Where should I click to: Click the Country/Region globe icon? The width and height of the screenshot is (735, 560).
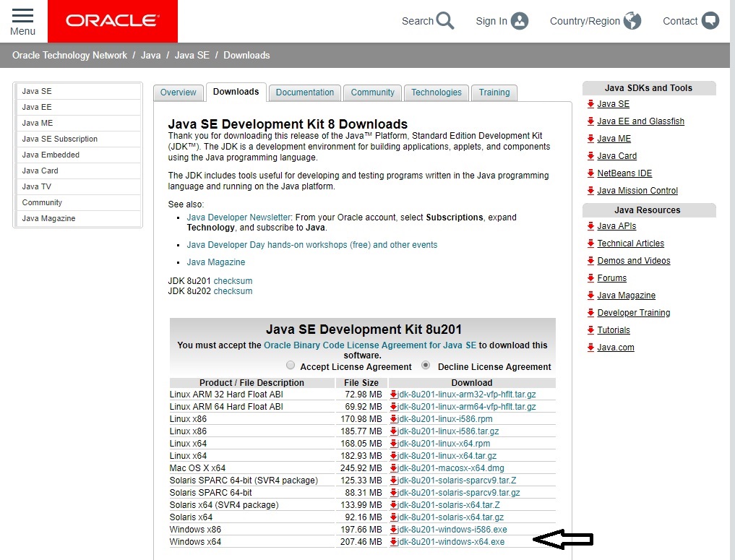click(x=632, y=21)
